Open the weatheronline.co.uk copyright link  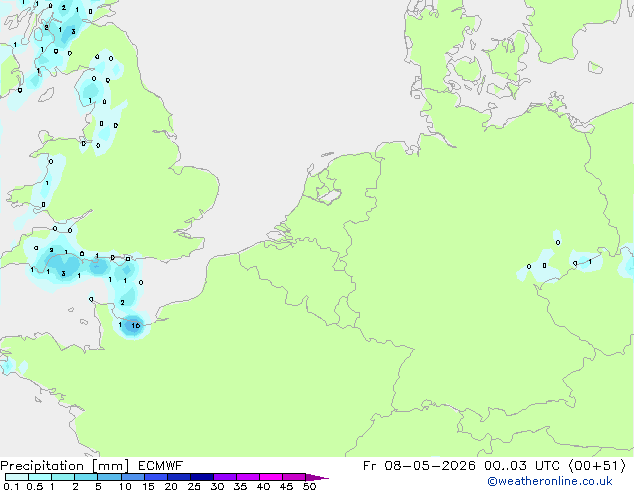pos(550,481)
